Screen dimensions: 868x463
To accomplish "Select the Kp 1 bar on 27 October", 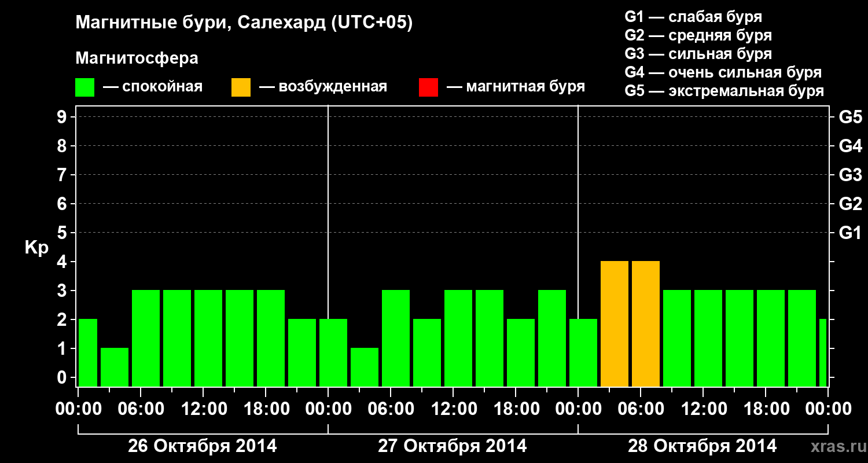I will (365, 368).
